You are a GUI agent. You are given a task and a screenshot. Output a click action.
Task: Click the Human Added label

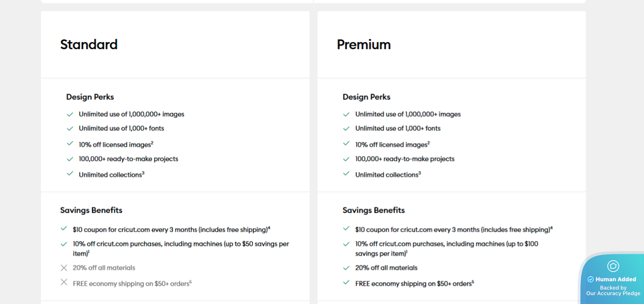[x=616, y=279]
